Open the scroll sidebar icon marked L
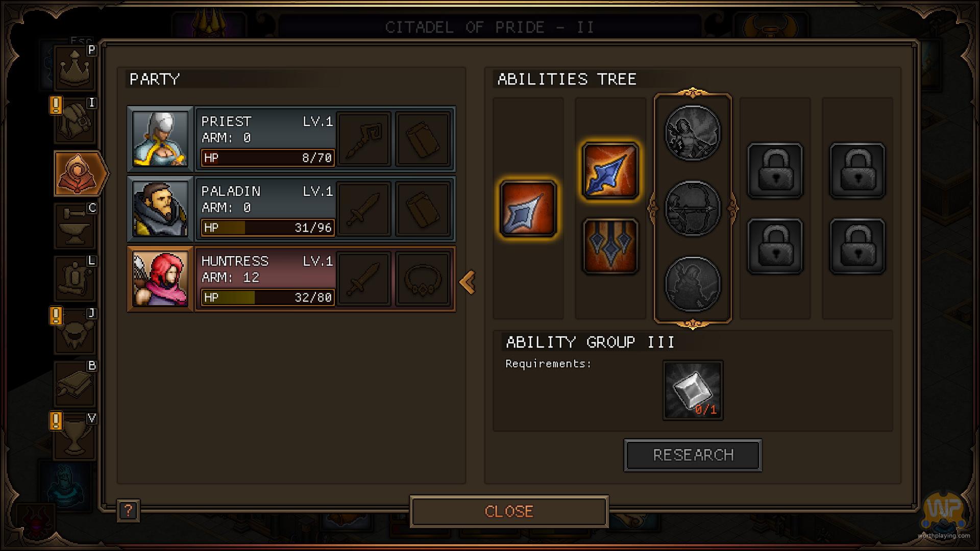Image resolution: width=980 pixels, height=551 pixels. tap(75, 278)
